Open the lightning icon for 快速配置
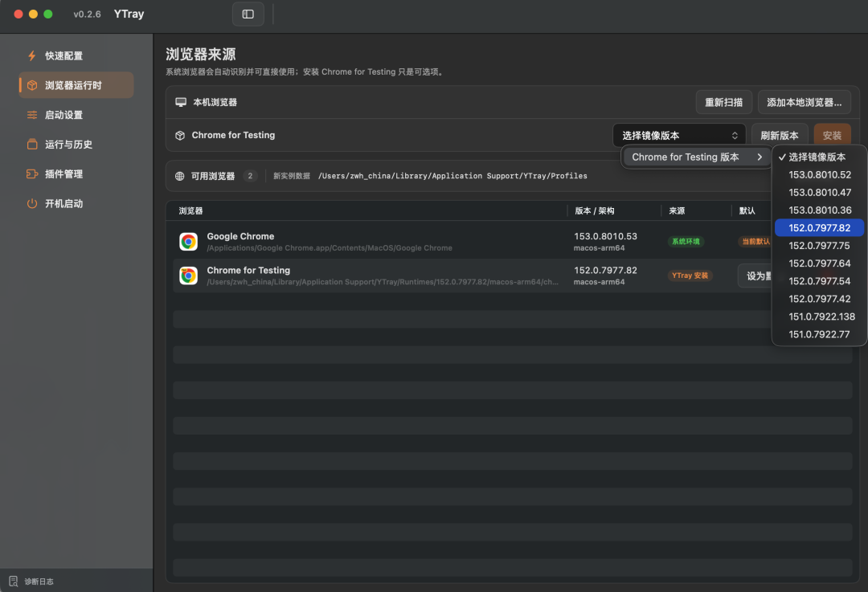This screenshot has height=592, width=868. point(32,56)
